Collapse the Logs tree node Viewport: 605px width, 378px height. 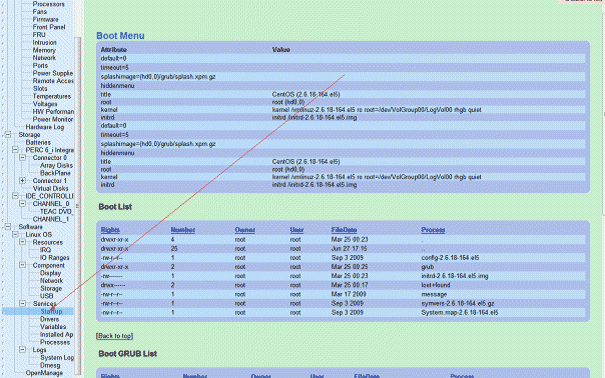(22, 350)
